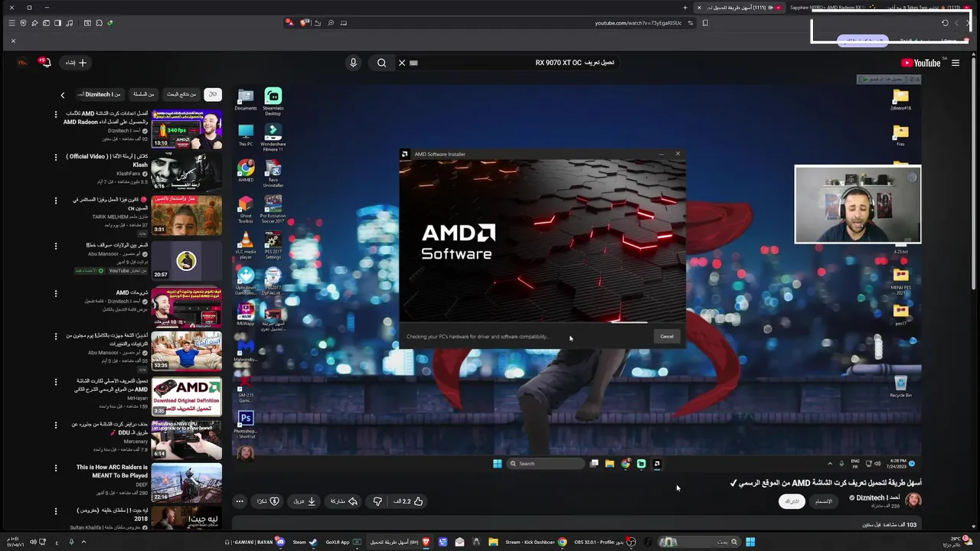The width and height of the screenshot is (980, 551).
Task: Clear the YouTube search box text
Action: 402,63
